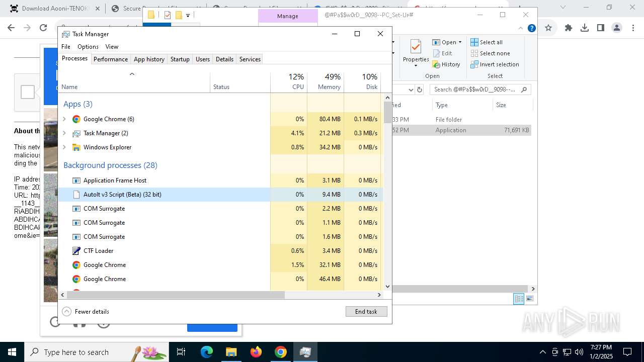This screenshot has height=362, width=644.
Task: Open Properties in Explorer ribbon
Action: click(x=416, y=54)
